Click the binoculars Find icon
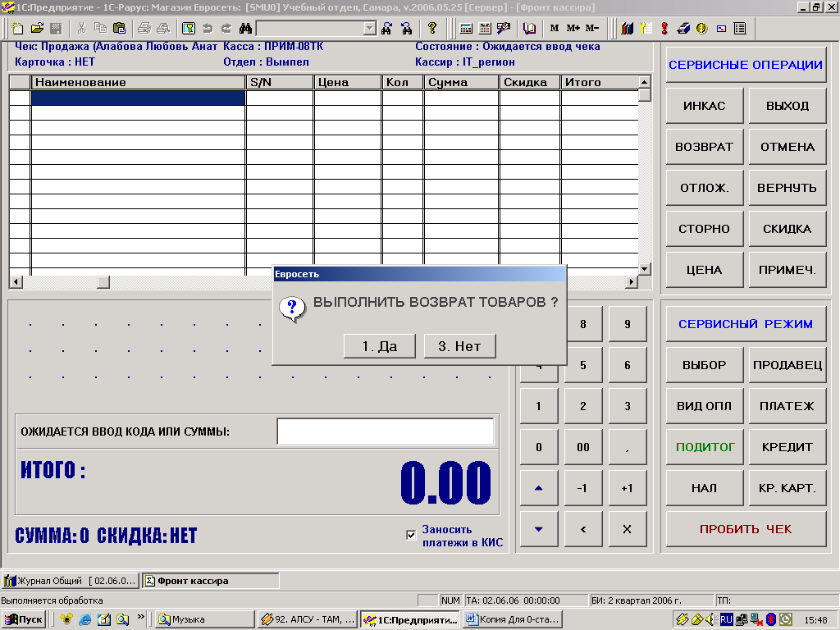The height and width of the screenshot is (630, 840). click(245, 29)
